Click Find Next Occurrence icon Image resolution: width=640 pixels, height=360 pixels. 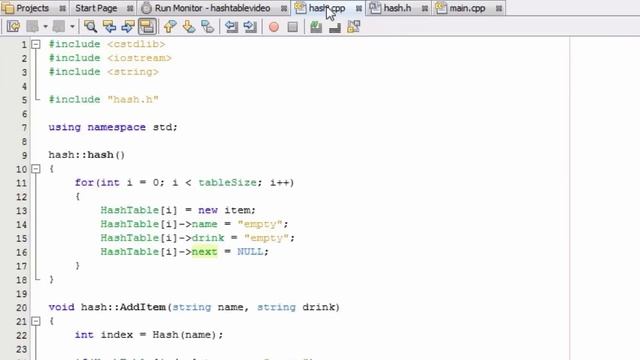(128, 27)
